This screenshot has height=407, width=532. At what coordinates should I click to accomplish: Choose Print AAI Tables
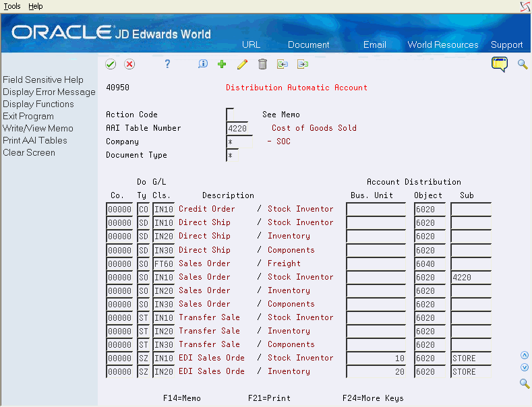pyautogui.click(x=35, y=140)
